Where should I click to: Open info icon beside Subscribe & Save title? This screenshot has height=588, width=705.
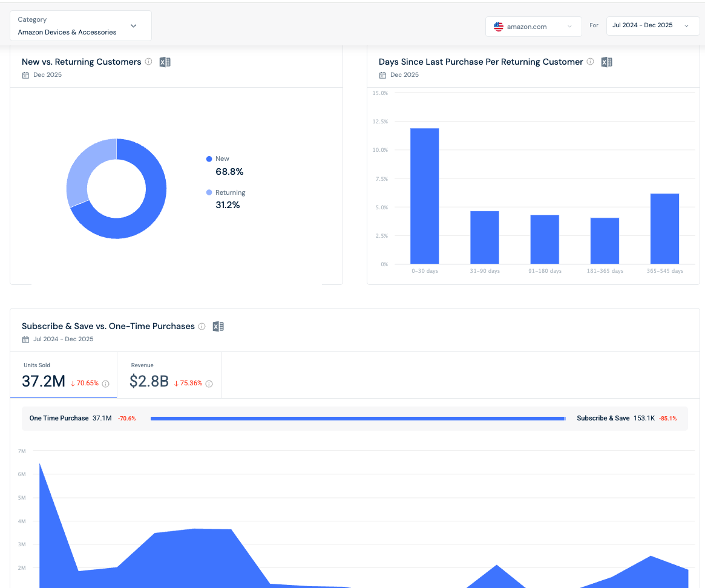(x=202, y=327)
